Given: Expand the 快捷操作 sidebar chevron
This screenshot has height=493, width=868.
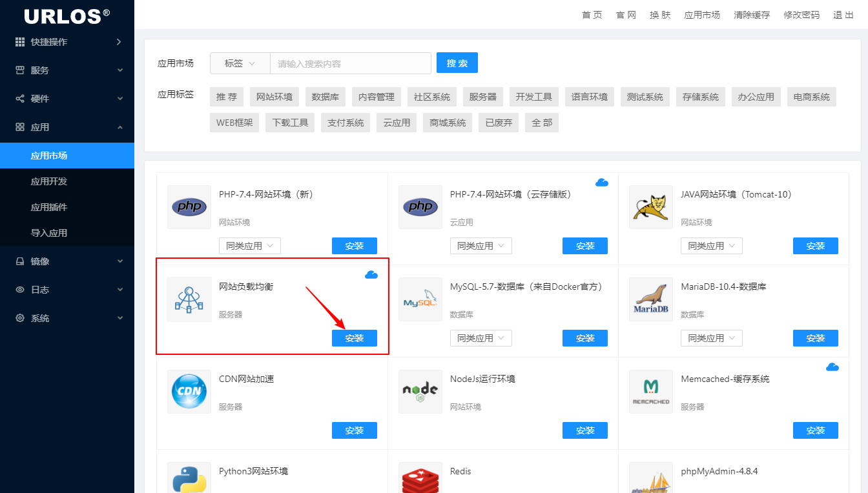Looking at the screenshot, I should coord(119,42).
